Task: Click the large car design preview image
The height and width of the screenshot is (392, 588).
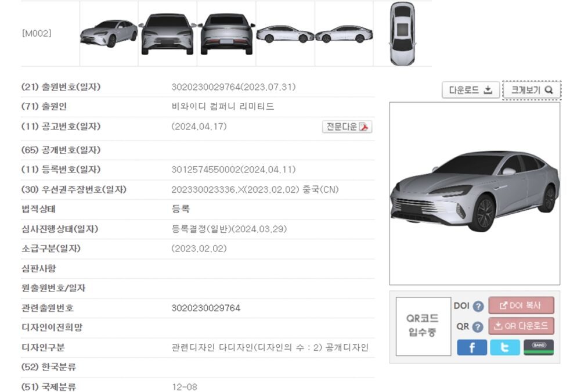Action: pos(475,193)
